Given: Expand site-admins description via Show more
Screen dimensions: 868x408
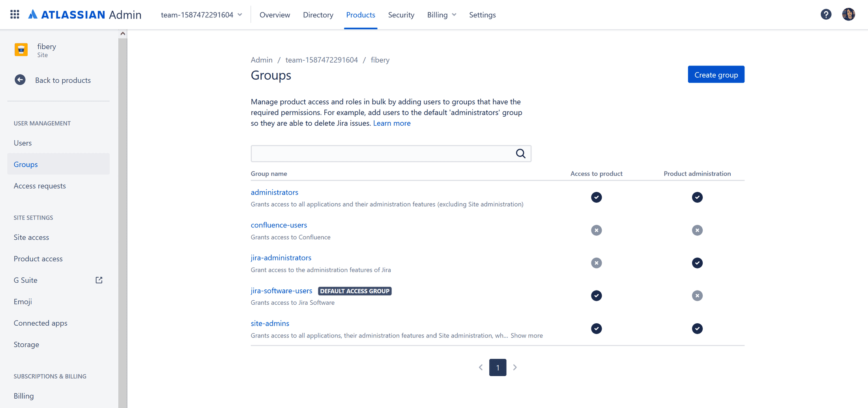Looking at the screenshot, I should point(526,335).
